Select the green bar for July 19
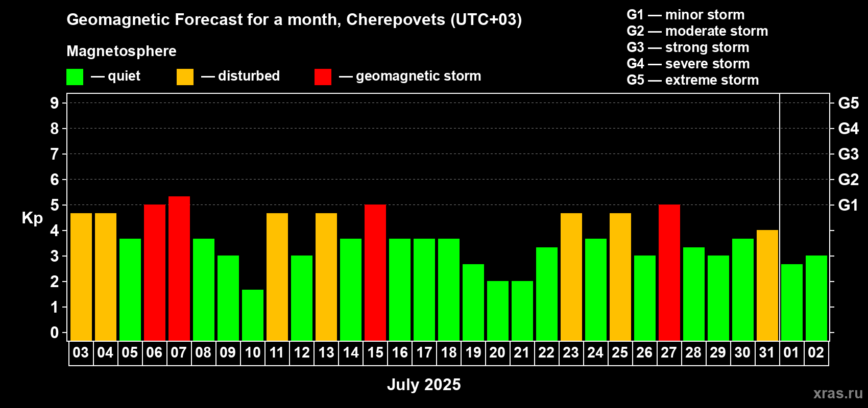Viewport: 868px width, 408px height. pos(473,302)
